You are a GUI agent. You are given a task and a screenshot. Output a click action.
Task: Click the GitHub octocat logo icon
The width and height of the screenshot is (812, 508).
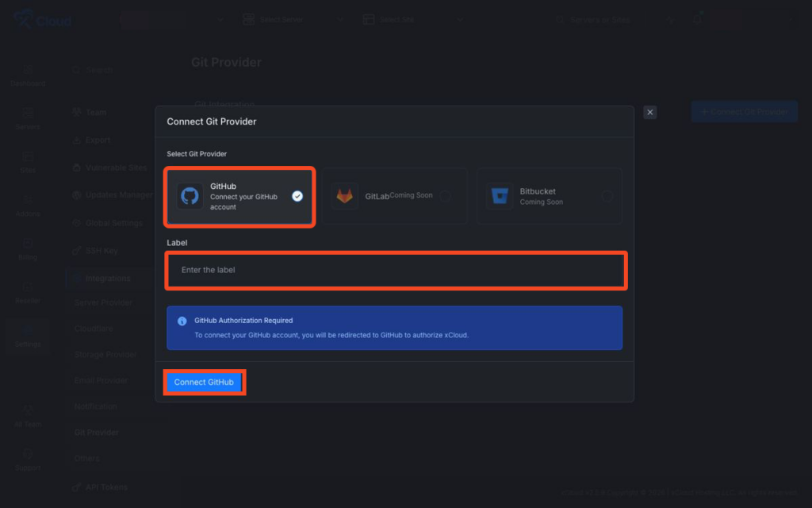pyautogui.click(x=190, y=196)
